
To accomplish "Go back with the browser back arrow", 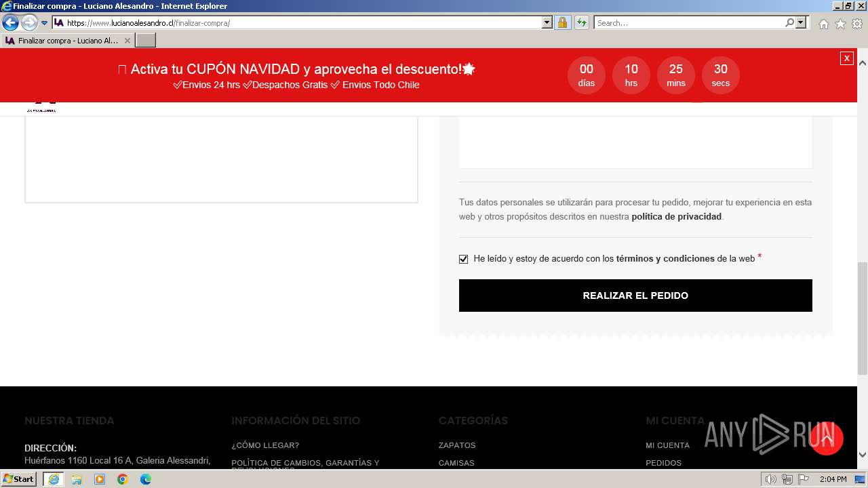I will (x=10, y=23).
